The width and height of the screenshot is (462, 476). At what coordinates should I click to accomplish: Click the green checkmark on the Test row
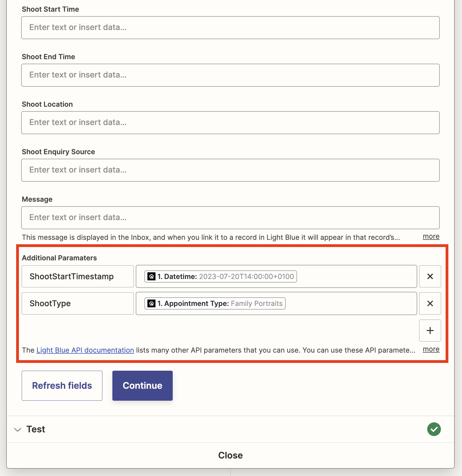(434, 429)
